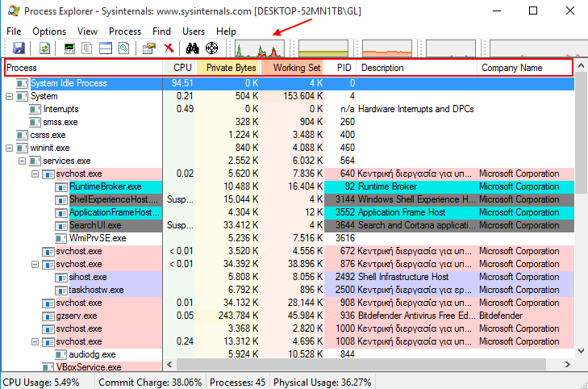
Task: Click the red X Kill Process icon
Action: click(169, 48)
